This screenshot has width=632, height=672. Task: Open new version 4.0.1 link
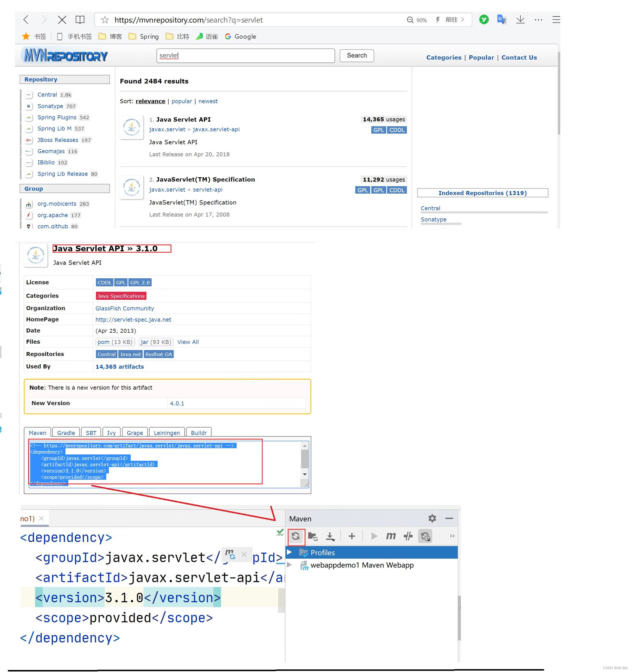[177, 403]
